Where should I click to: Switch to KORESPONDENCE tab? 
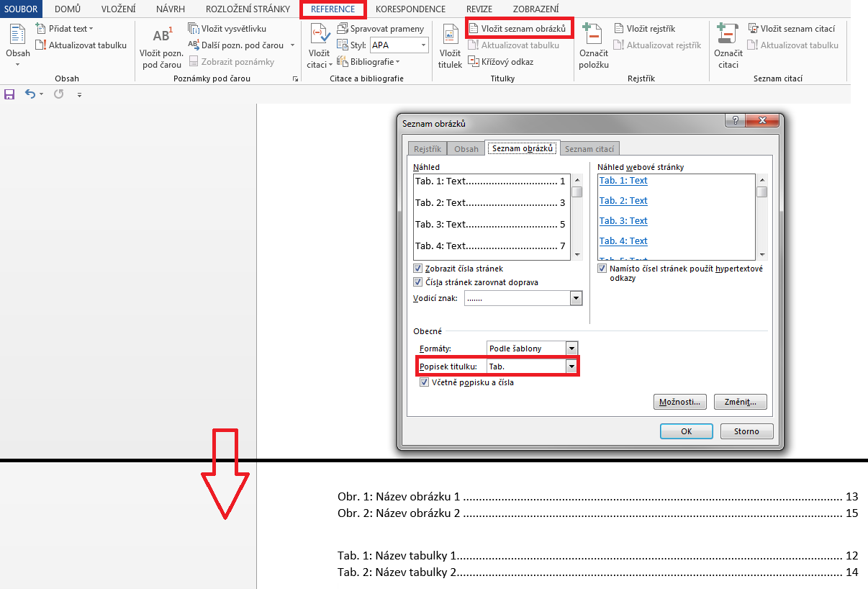(410, 9)
